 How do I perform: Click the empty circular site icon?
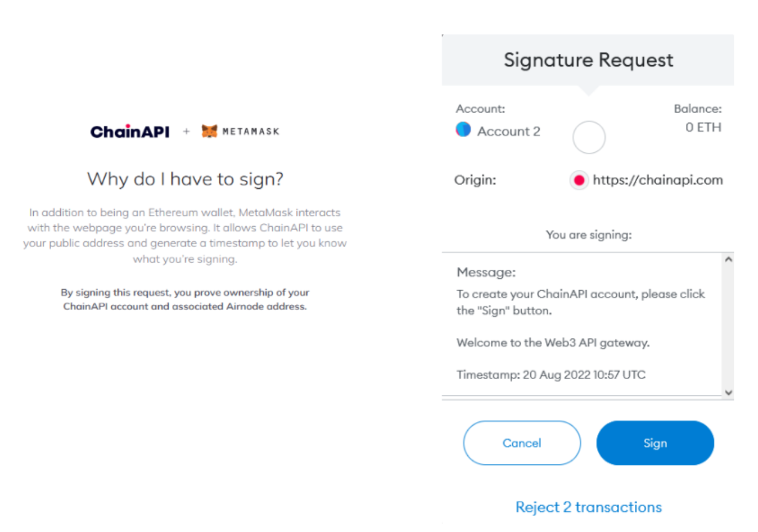(589, 137)
